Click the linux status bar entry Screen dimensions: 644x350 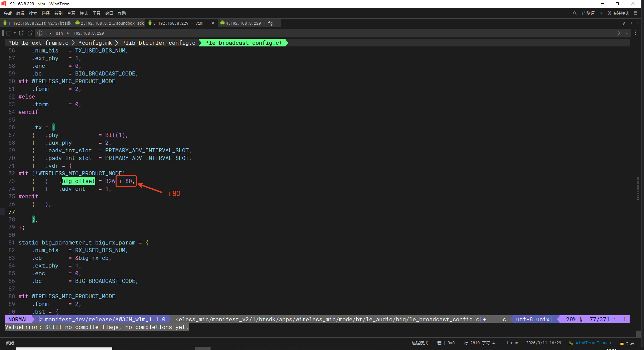point(512,343)
